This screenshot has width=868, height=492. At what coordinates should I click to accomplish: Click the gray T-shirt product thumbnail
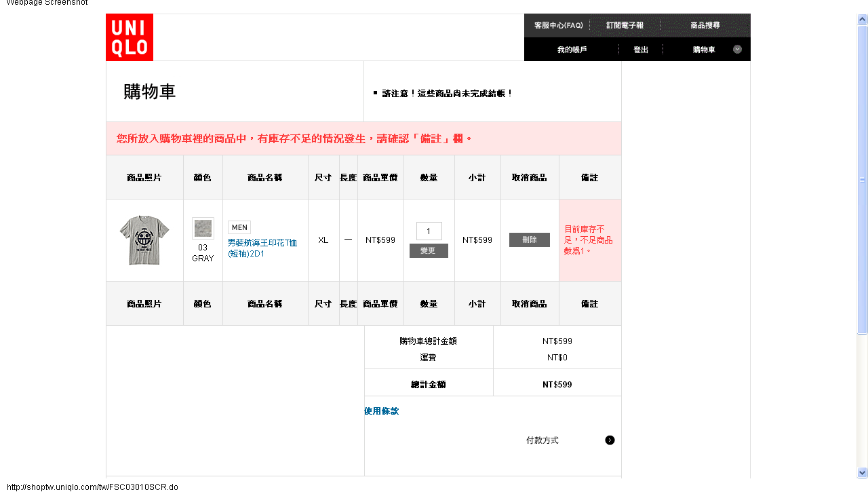pyautogui.click(x=144, y=240)
